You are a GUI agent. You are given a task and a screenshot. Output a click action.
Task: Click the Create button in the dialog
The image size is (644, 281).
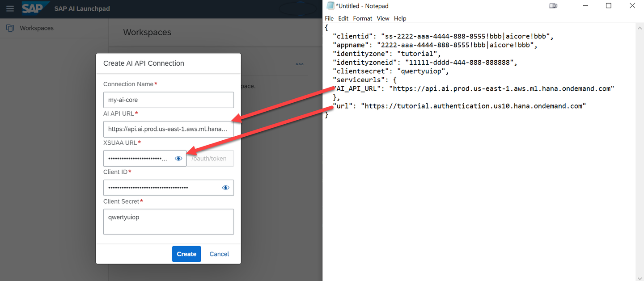pyautogui.click(x=186, y=254)
